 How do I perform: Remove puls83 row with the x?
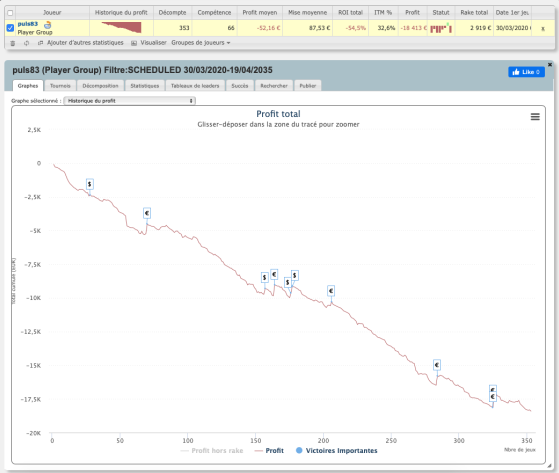pyautogui.click(x=543, y=29)
